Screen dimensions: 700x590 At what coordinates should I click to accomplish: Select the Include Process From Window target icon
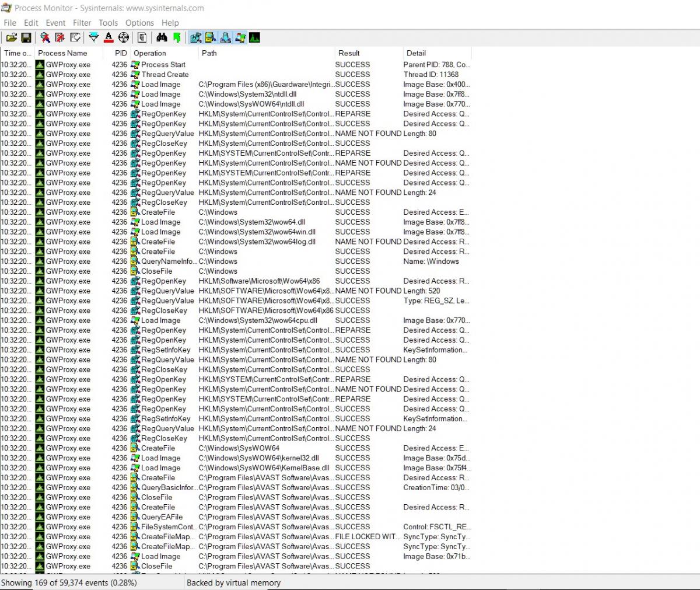(124, 38)
